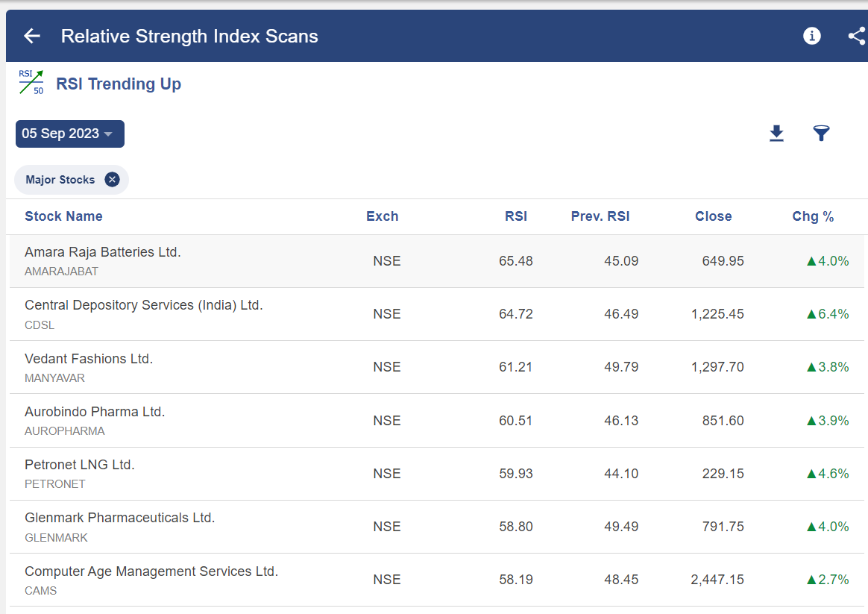
Task: Open Computer Age Management Services Ltd.
Action: tap(151, 571)
